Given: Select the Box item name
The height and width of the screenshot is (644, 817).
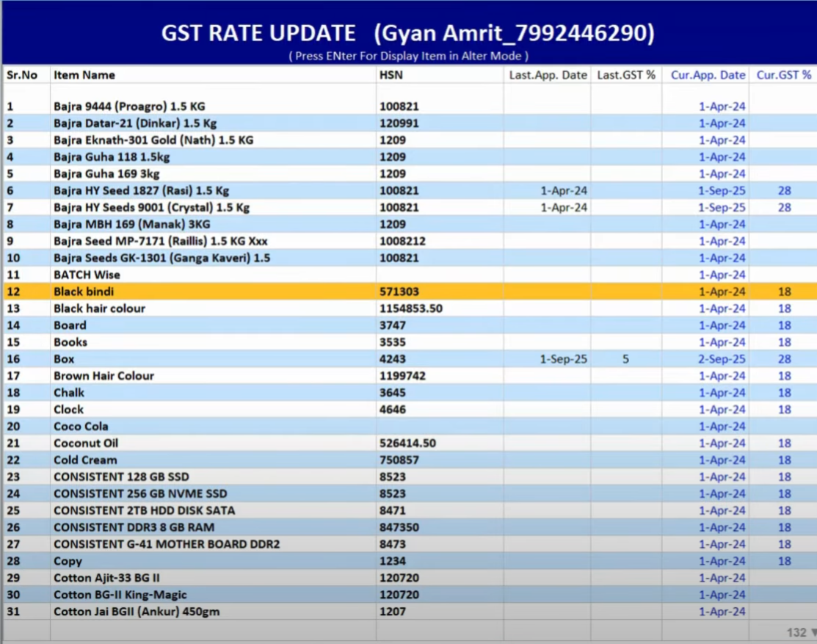Looking at the screenshot, I should click(64, 359).
